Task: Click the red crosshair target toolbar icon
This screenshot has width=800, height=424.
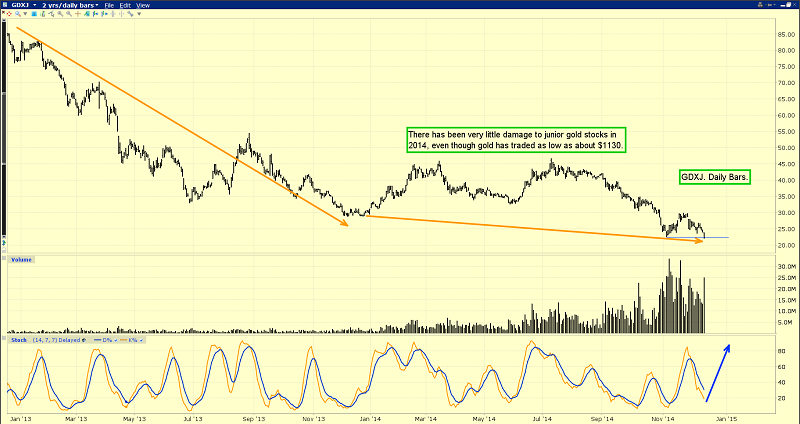Action: (x=9, y=14)
